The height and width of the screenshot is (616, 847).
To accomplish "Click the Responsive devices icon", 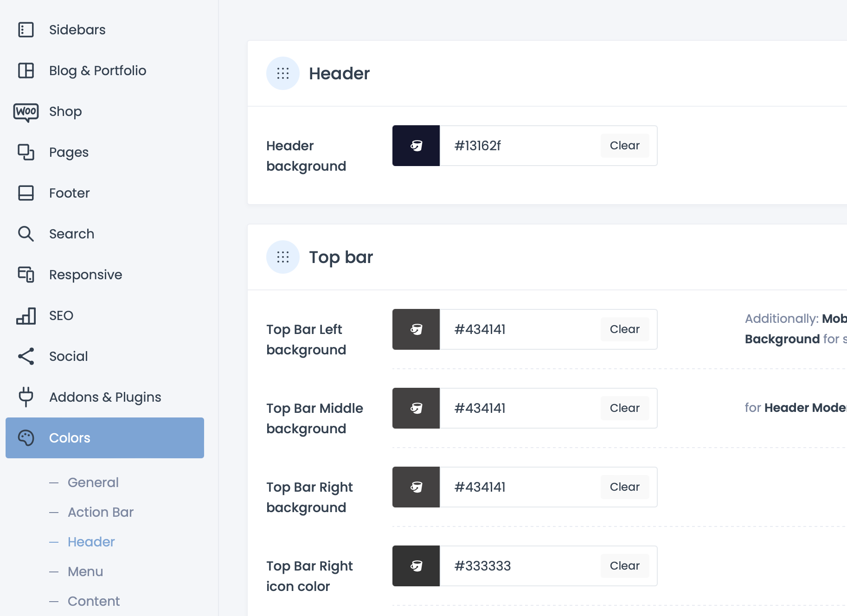I will point(26,275).
